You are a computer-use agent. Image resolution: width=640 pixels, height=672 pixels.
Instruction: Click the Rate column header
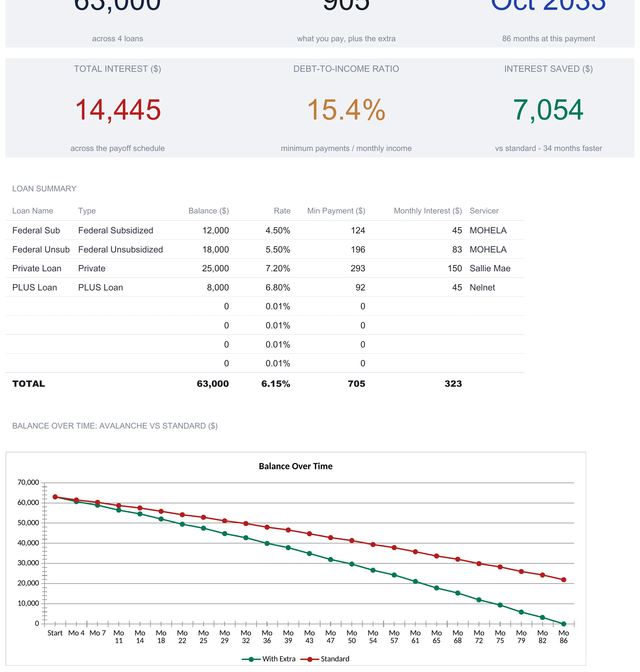click(x=282, y=211)
